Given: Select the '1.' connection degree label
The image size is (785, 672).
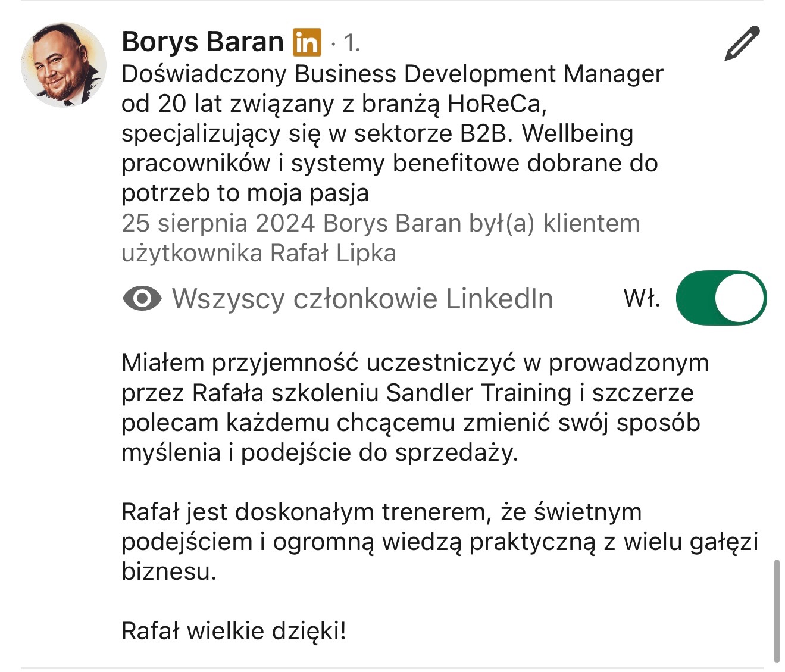Looking at the screenshot, I should [351, 43].
